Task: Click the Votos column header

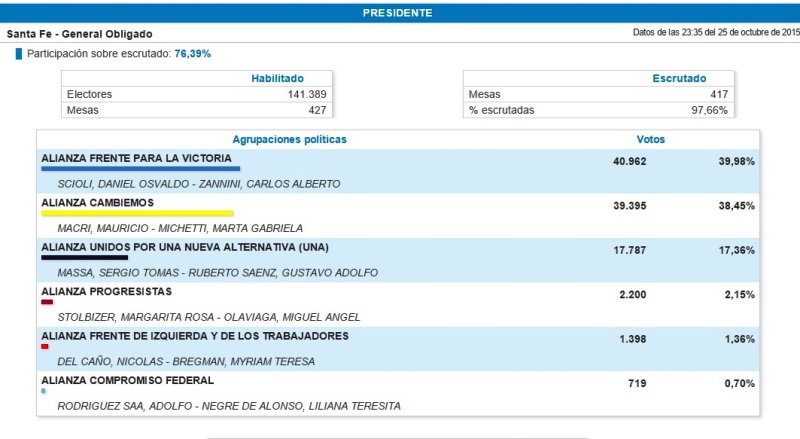Action: tap(650, 140)
